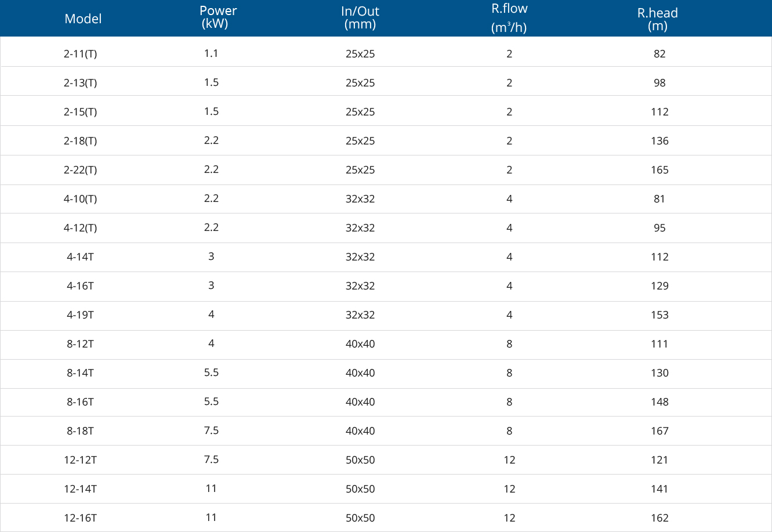Select model 12-12T cell

tap(80, 460)
